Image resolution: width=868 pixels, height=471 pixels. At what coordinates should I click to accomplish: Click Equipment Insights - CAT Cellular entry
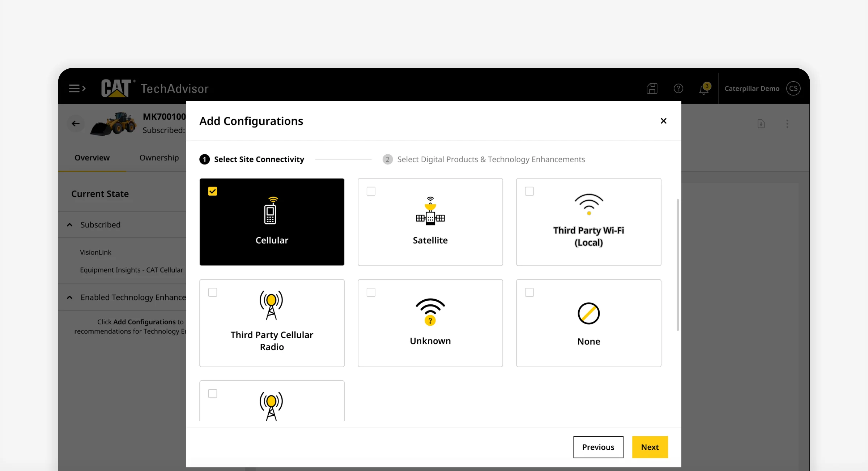click(132, 270)
